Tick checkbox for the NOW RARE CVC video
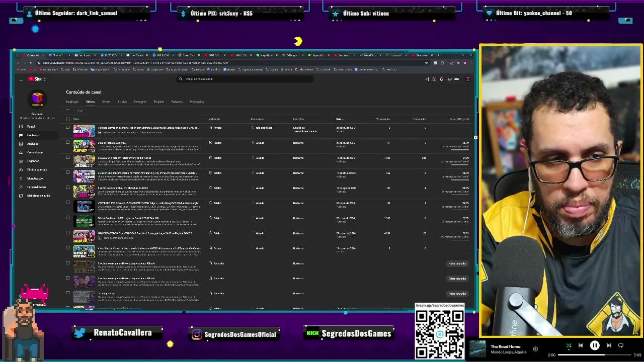The height and width of the screenshot is (362, 644). (x=67, y=203)
